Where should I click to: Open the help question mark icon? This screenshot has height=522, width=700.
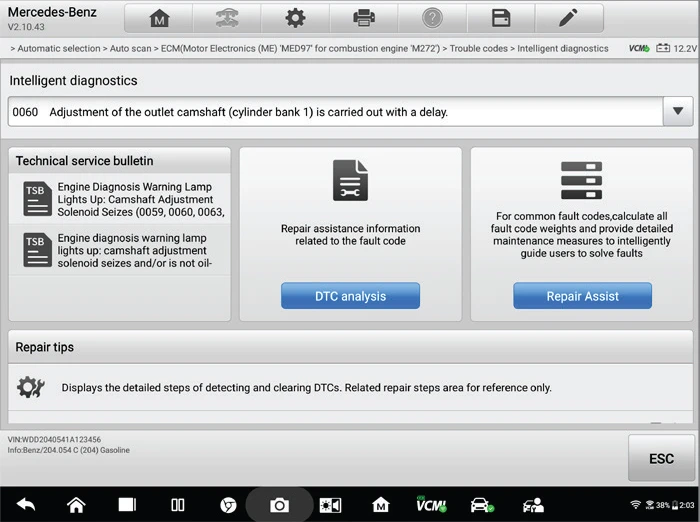432,18
